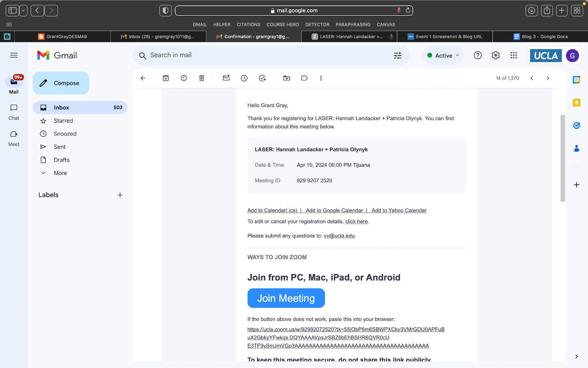Open the Drafts folder

pyautogui.click(x=80, y=160)
